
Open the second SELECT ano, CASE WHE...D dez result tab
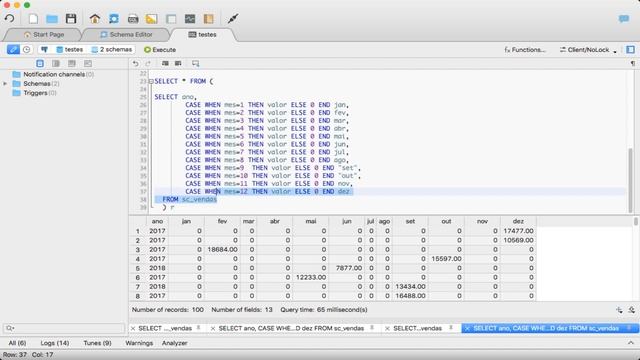click(x=291, y=328)
